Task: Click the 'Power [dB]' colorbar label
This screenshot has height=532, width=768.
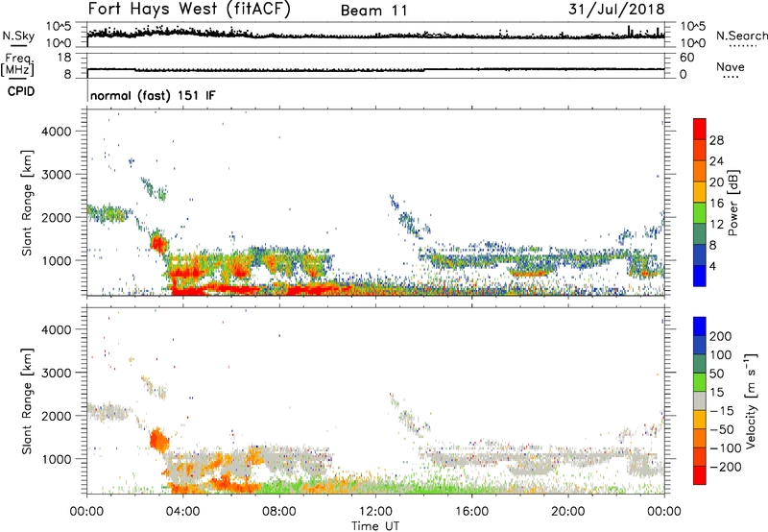Action: (732, 203)
